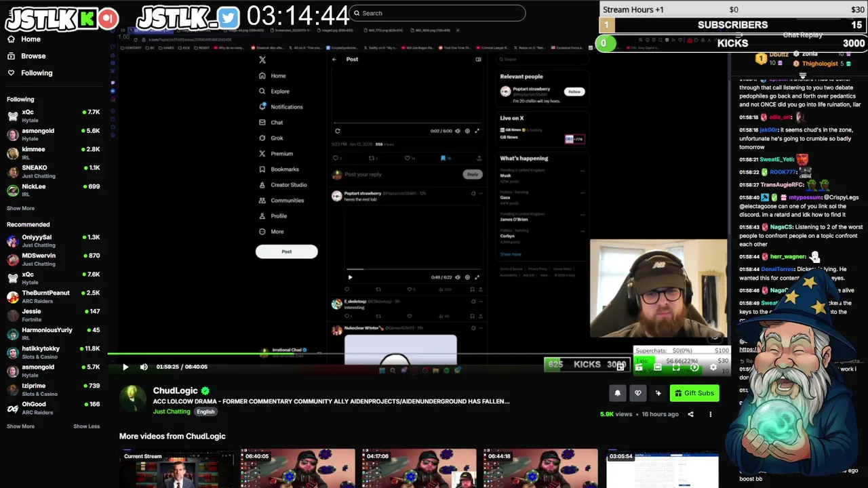Click the hstikkytokky avatar under Recommended
The image size is (868, 488).
(13, 352)
